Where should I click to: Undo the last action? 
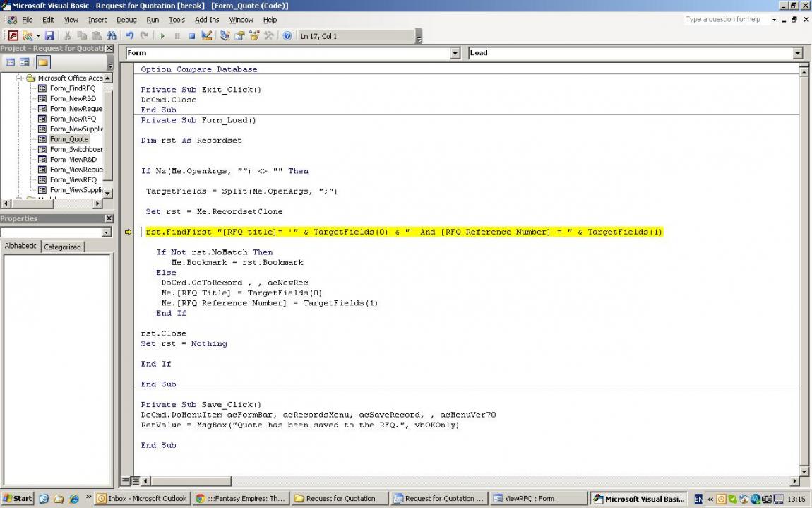coord(129,36)
